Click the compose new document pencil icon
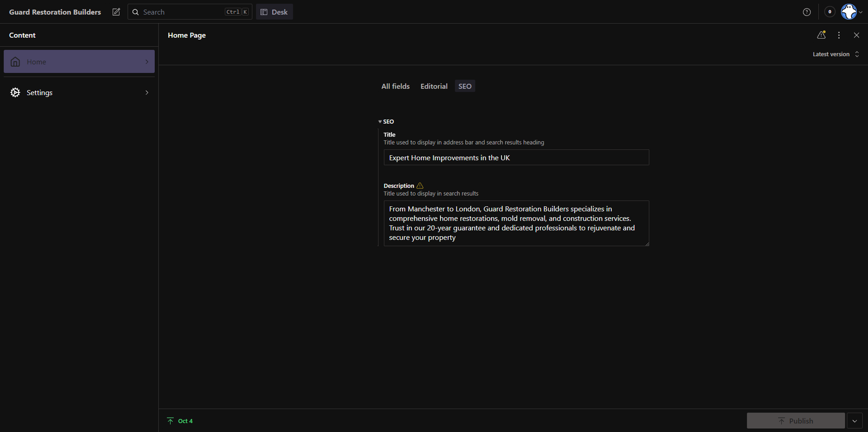This screenshot has height=432, width=868. pos(116,12)
